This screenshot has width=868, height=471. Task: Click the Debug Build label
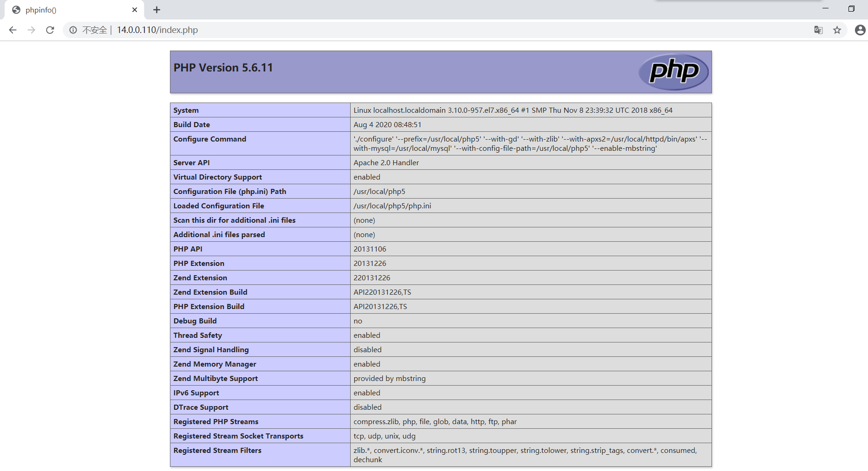pyautogui.click(x=195, y=321)
